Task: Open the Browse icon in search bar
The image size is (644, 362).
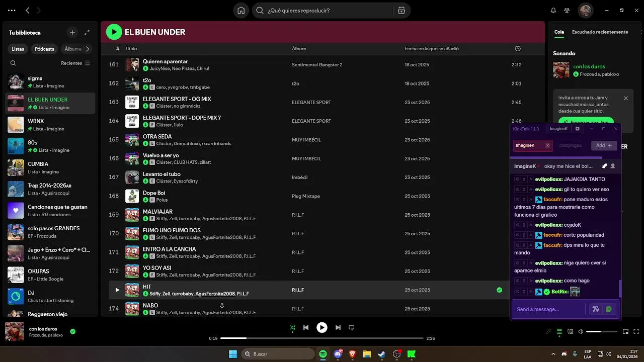Action: pyautogui.click(x=401, y=11)
